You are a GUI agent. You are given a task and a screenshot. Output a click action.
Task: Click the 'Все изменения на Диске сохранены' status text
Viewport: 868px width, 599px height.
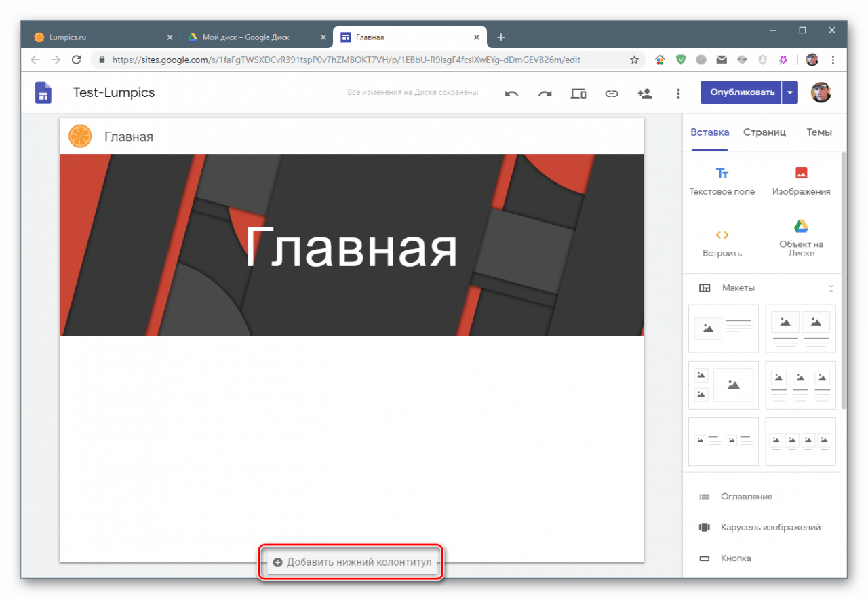point(412,92)
